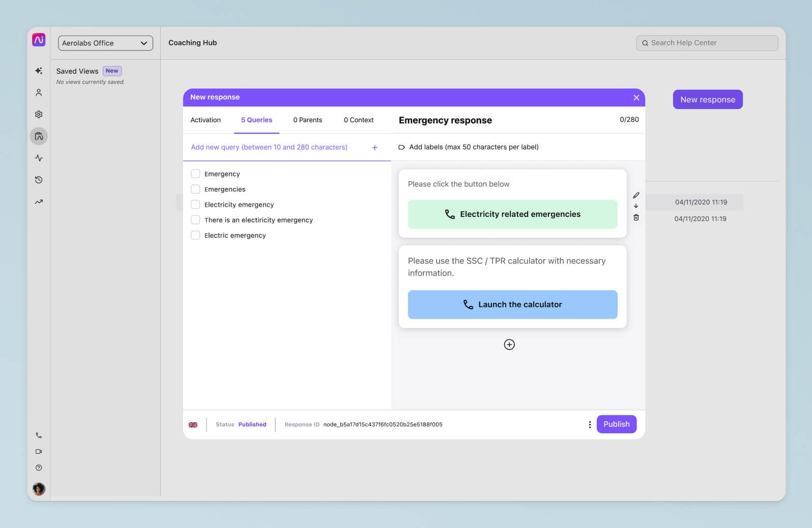The width and height of the screenshot is (812, 528).
Task: Select the 5 Queries tab
Action: click(x=256, y=120)
